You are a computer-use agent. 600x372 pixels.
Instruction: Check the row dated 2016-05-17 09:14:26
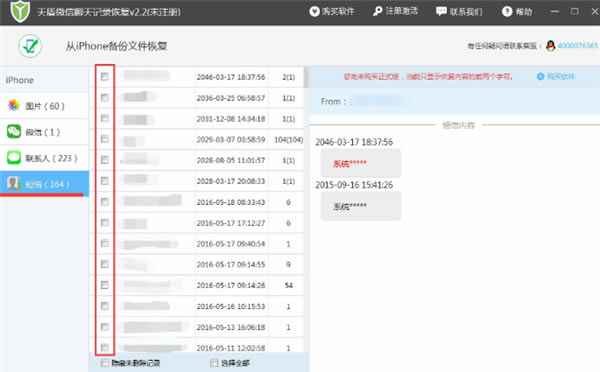(x=104, y=285)
